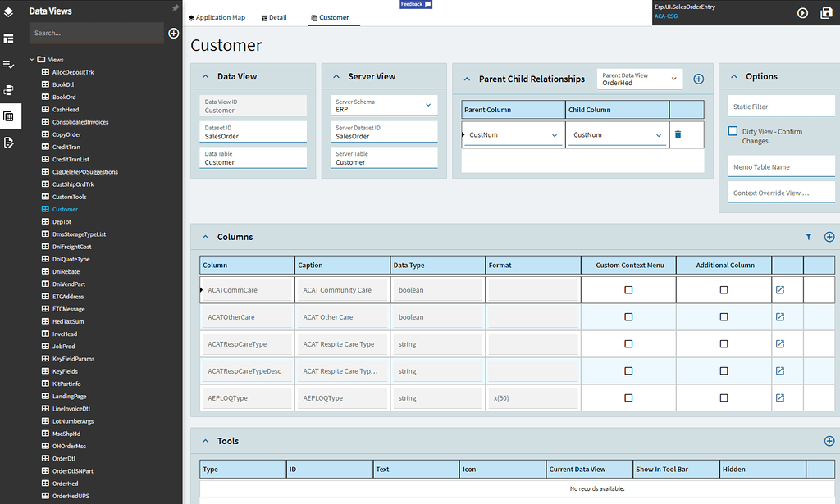Switch to the Application Map tab
This screenshot has width=840, height=504.
tap(217, 16)
